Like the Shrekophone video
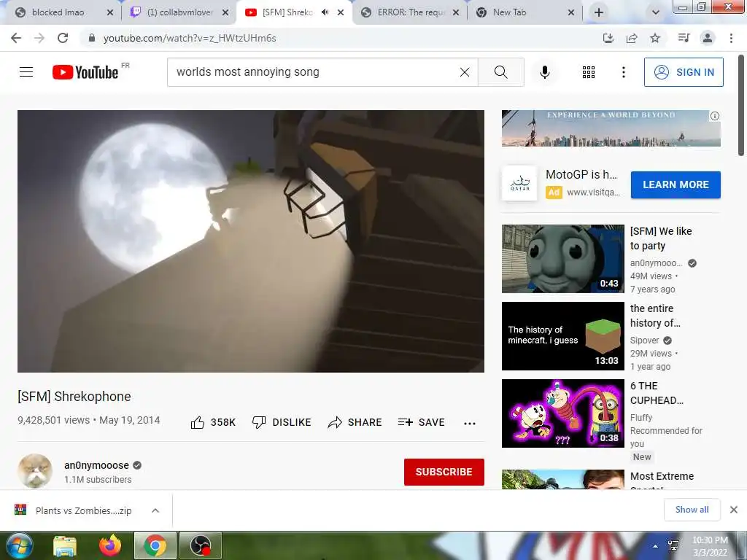Screen dimensions: 747x560 coord(213,422)
